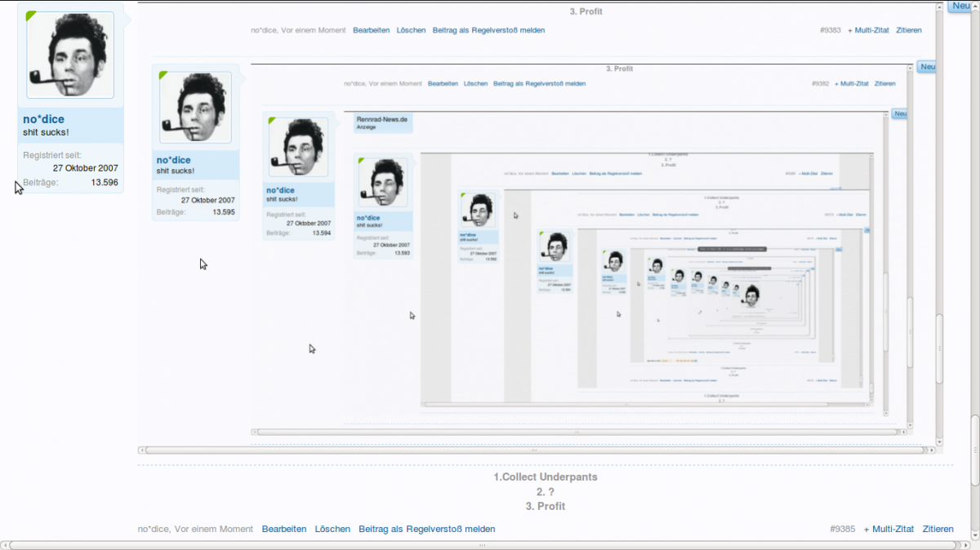
Task: Toggle + Multi-Zitat for post #9383
Action: click(x=868, y=30)
